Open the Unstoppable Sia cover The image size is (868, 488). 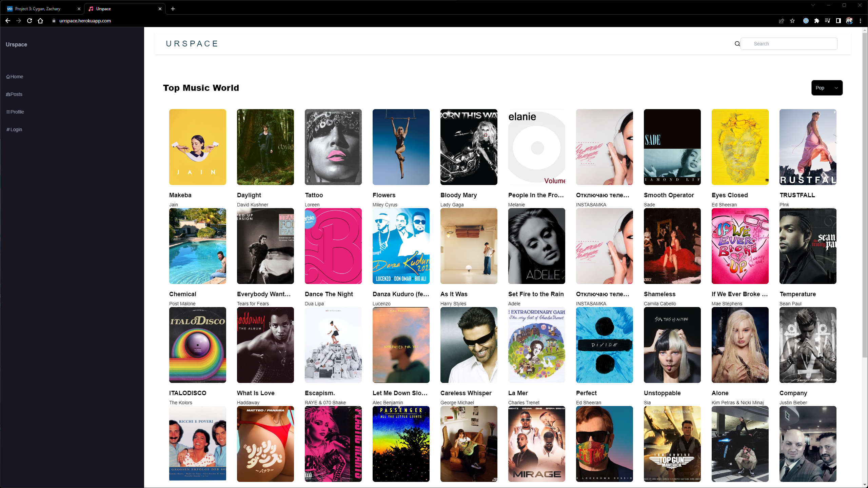coord(672,345)
